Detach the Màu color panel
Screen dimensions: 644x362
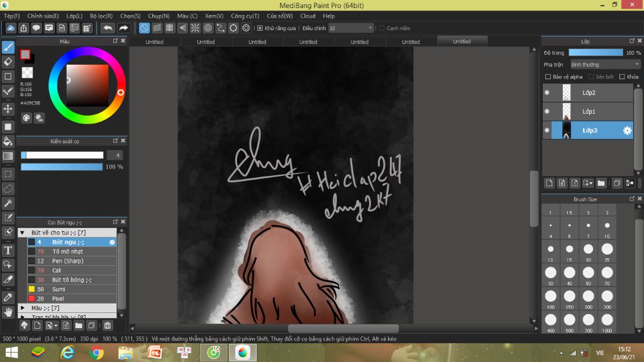[x=116, y=41]
